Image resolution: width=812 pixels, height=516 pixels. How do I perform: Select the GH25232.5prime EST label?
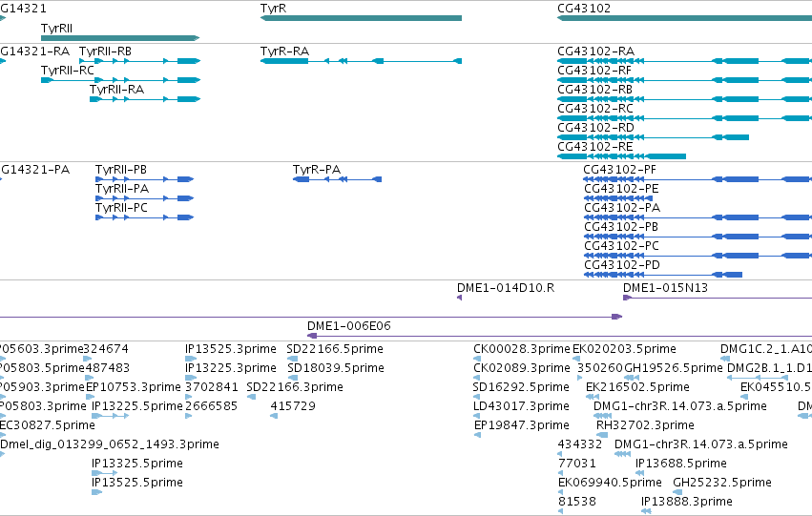[722, 483]
